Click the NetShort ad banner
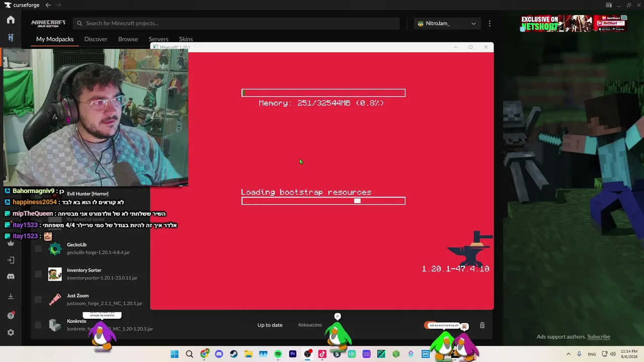This screenshot has height=362, width=644. (574, 23)
